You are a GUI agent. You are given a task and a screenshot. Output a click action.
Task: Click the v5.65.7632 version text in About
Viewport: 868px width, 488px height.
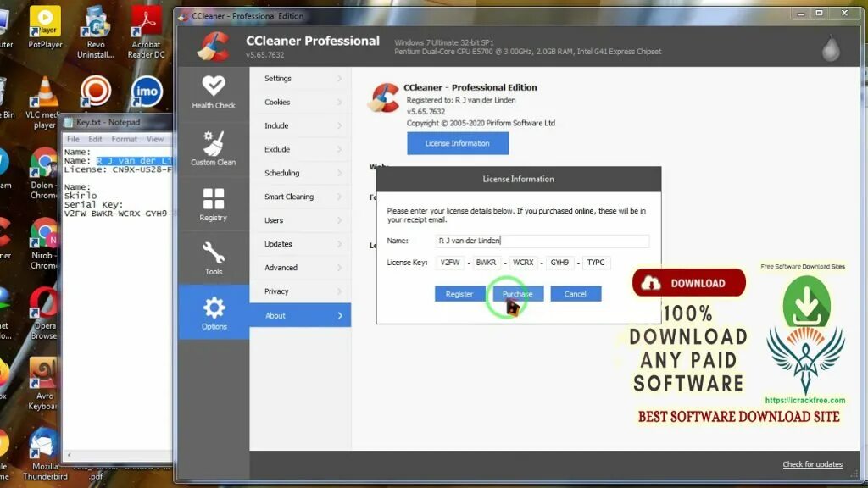point(426,112)
